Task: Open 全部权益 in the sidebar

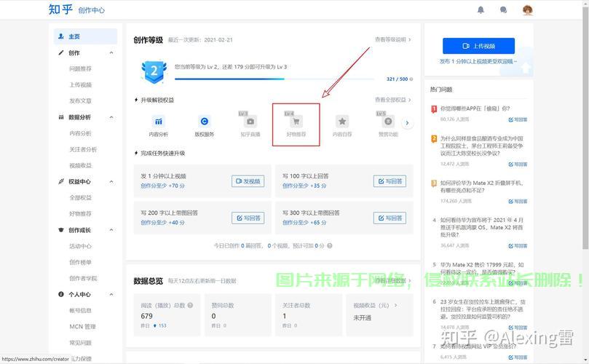Action: click(x=80, y=197)
